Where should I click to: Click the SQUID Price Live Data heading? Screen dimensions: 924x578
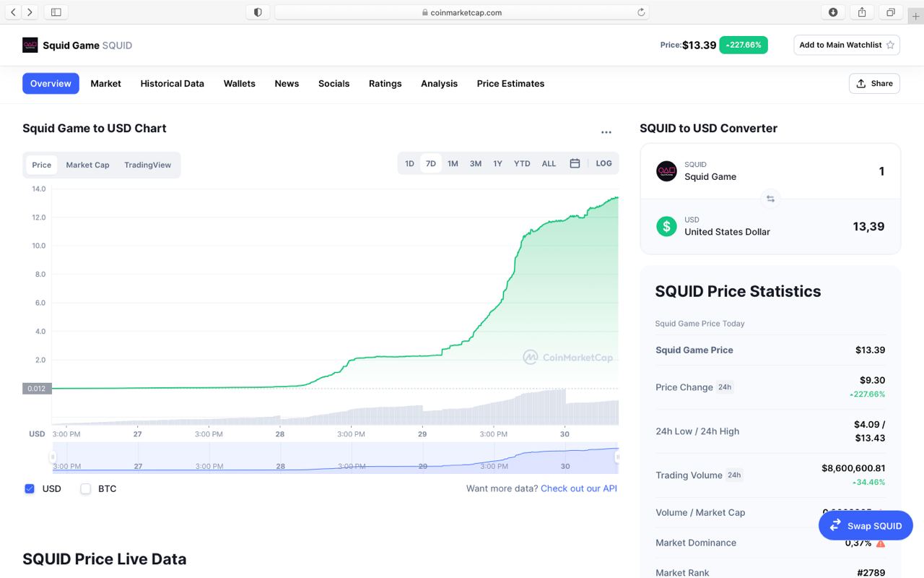[x=105, y=559]
